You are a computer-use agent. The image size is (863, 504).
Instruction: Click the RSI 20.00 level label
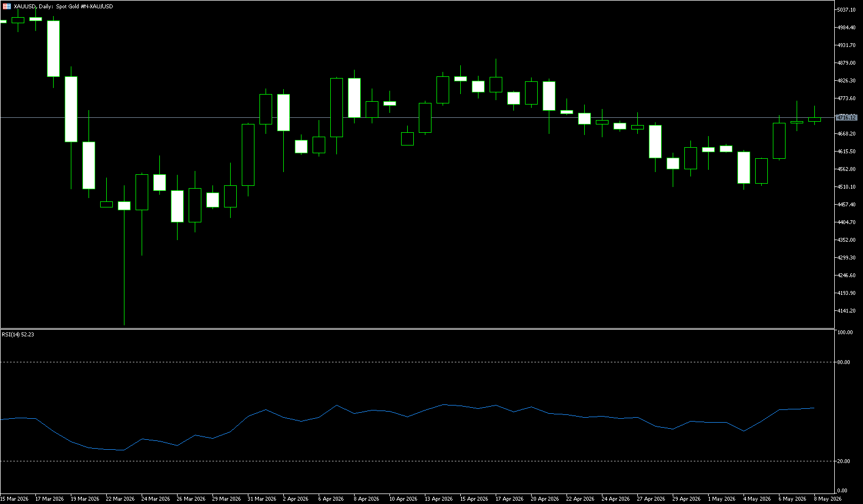[844, 461]
